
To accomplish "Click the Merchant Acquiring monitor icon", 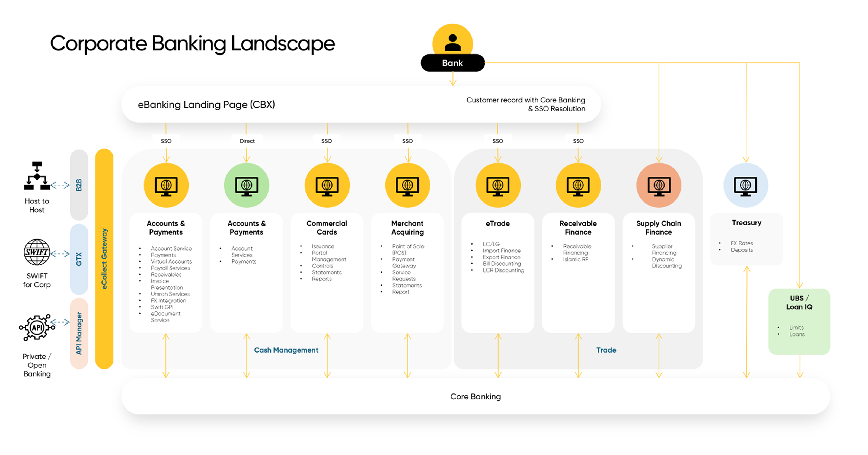I will pos(407,185).
